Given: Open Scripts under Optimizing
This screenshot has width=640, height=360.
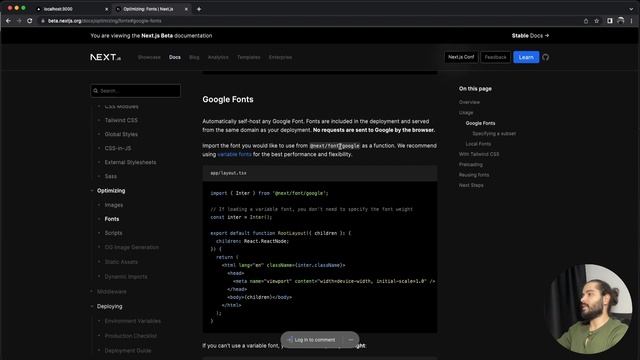Looking at the screenshot, I should 113,233.
